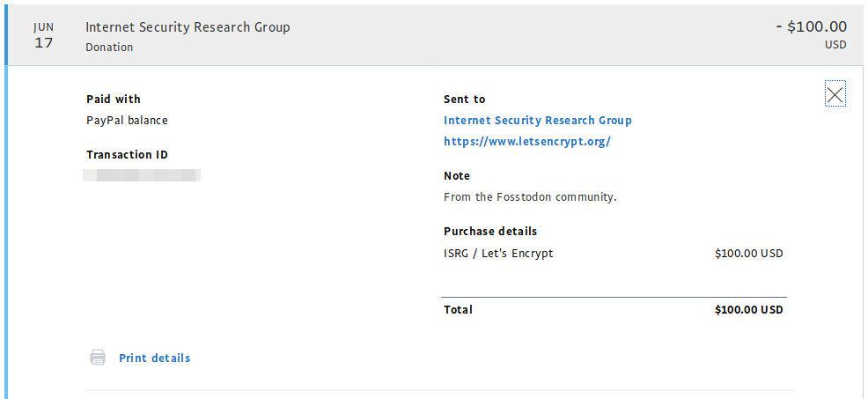Collapse the transaction row via its header title
The height and width of the screenshot is (399, 868).
click(188, 26)
